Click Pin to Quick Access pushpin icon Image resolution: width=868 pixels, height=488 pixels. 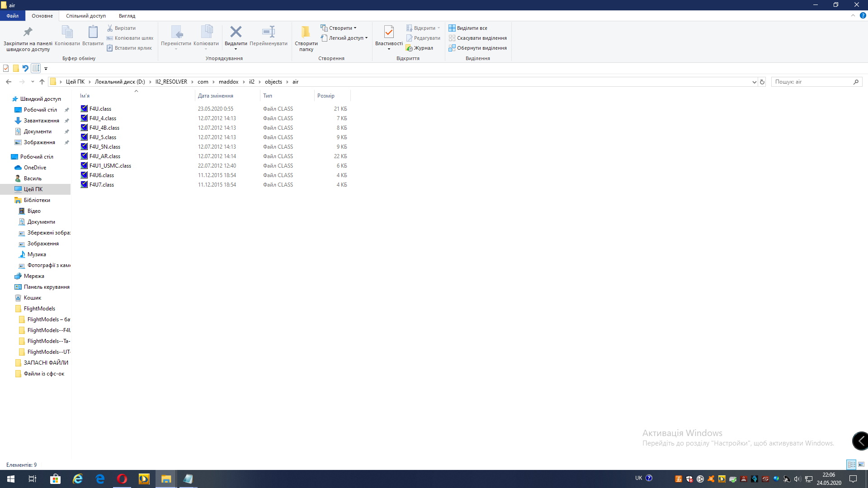28,32
